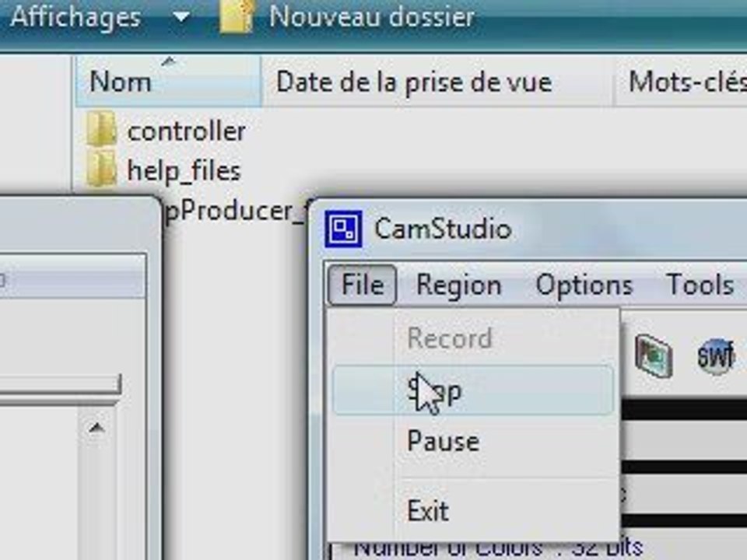This screenshot has width=747, height=560.
Task: Open the Options menu
Action: click(584, 285)
